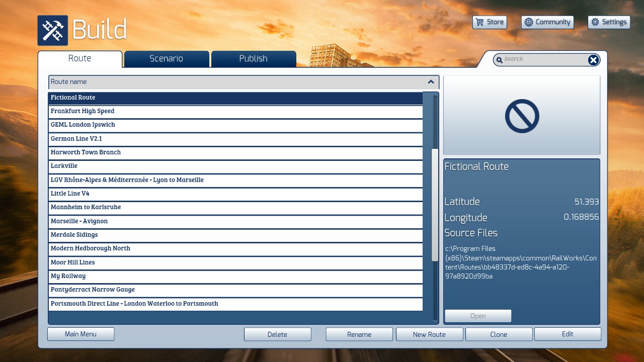Type in the Search field
Viewport: 644px width, 362px height.
pos(543,59)
